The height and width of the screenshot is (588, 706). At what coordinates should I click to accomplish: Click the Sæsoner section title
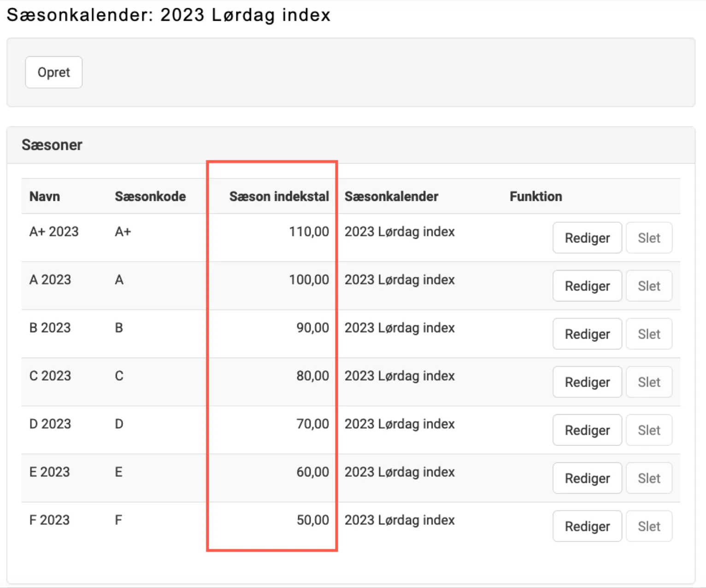52,145
